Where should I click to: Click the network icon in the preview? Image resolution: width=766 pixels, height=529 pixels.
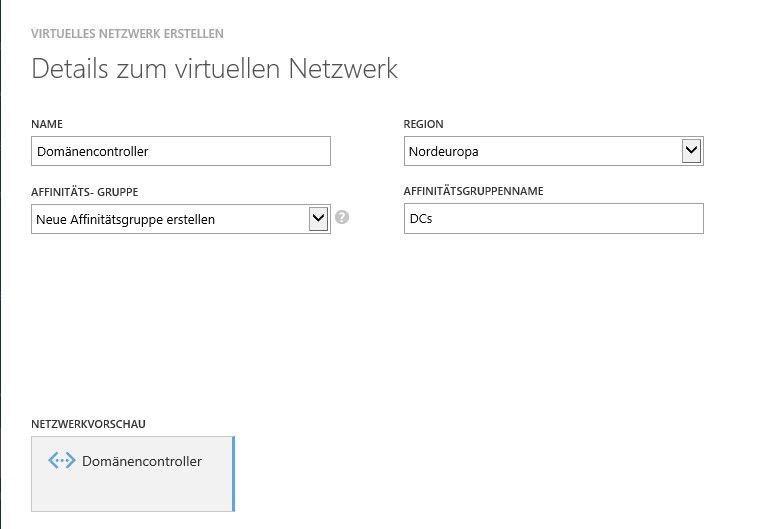point(62,460)
